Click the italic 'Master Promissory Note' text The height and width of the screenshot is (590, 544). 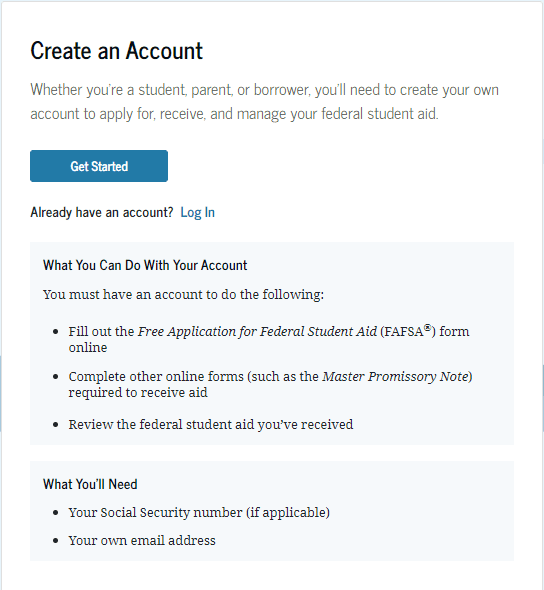pyautogui.click(x=395, y=376)
